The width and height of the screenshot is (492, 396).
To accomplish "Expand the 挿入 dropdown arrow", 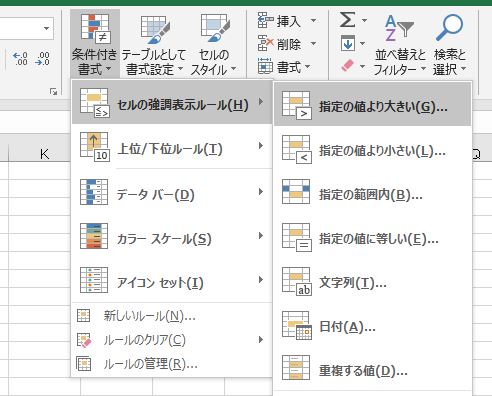I will (x=313, y=21).
